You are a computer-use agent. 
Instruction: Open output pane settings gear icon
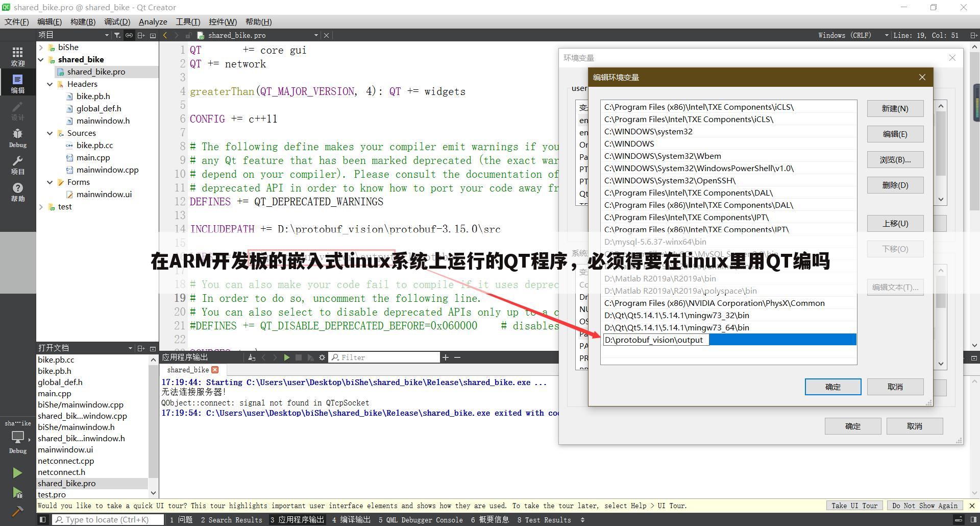322,357
